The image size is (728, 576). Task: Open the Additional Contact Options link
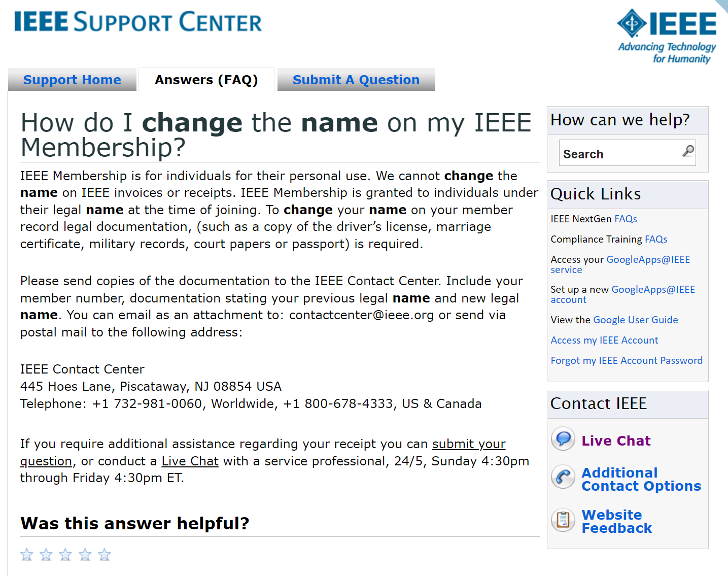coord(641,479)
